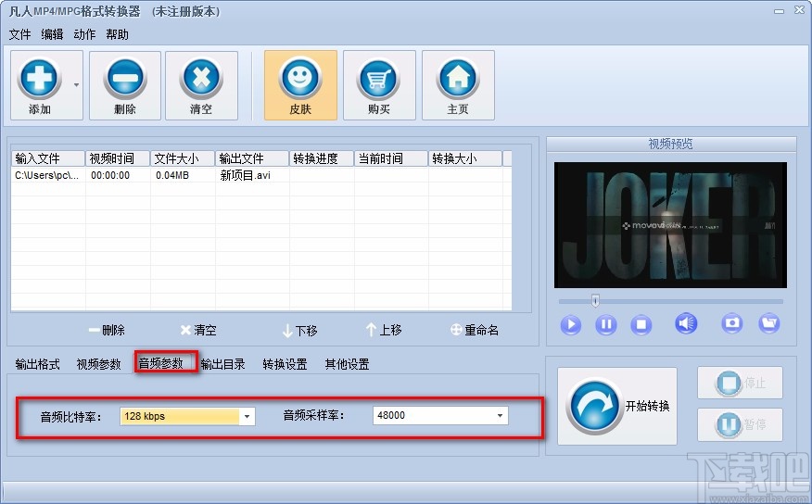The width and height of the screenshot is (812, 504).
Task: Click the preview seek slider handle
Action: 595,300
